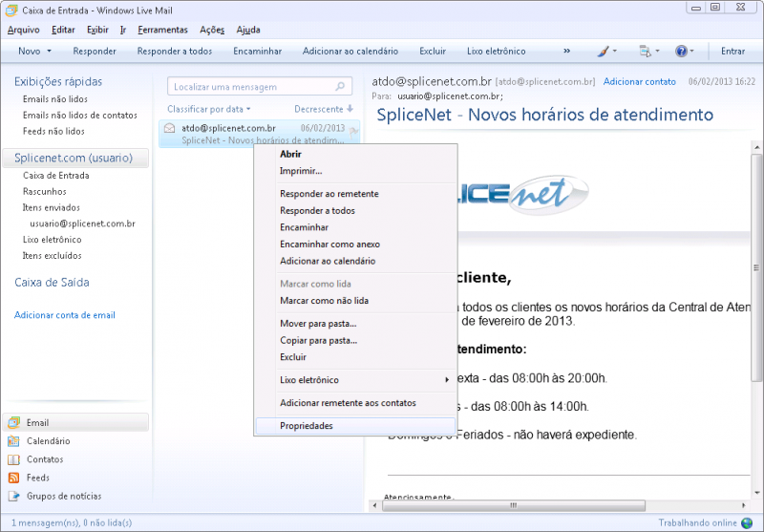
Task: Open the Exibir menu
Action: click(97, 30)
